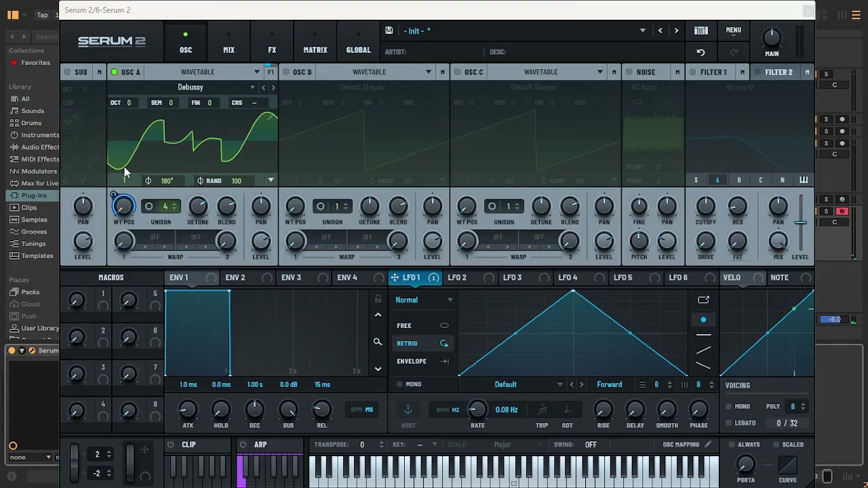This screenshot has height=488, width=868.
Task: Enable OSC B power toggle
Action: pos(285,72)
